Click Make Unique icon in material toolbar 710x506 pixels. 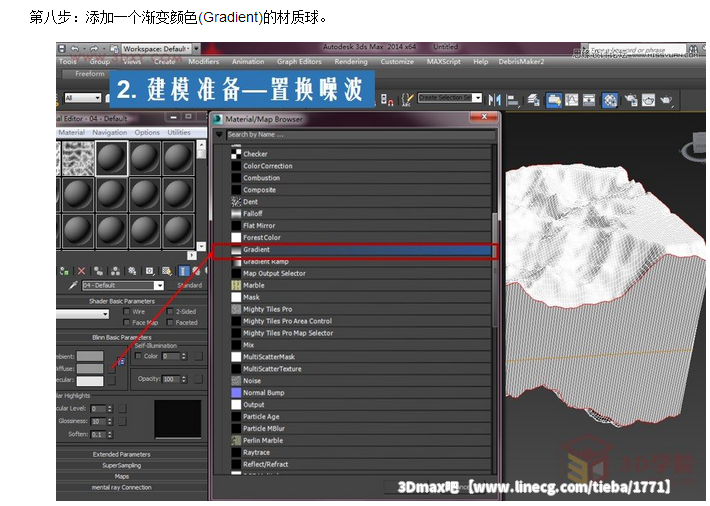point(115,271)
